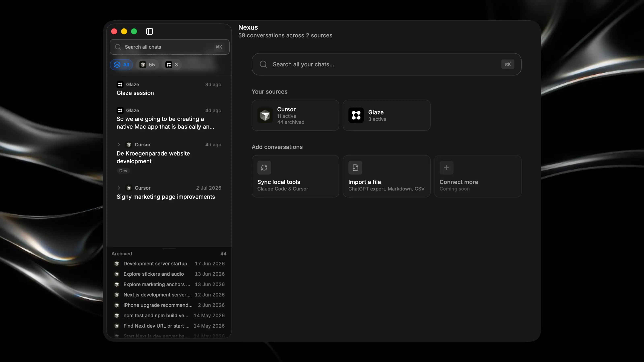Open Signy marketing page improvements chat

[x=169, y=192]
